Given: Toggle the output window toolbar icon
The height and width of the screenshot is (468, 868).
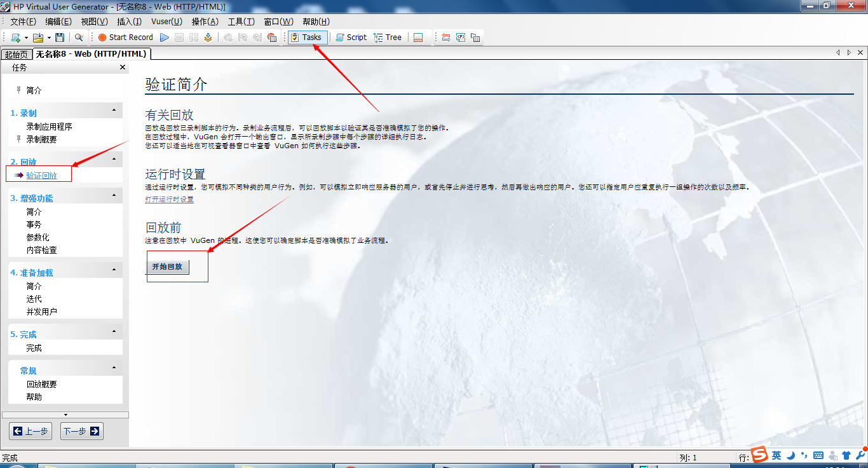Looking at the screenshot, I should tap(418, 38).
